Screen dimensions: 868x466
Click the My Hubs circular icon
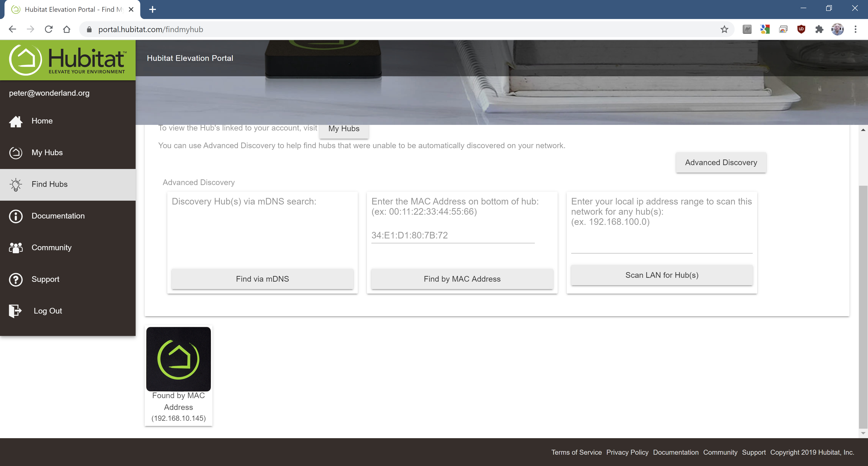click(x=16, y=153)
